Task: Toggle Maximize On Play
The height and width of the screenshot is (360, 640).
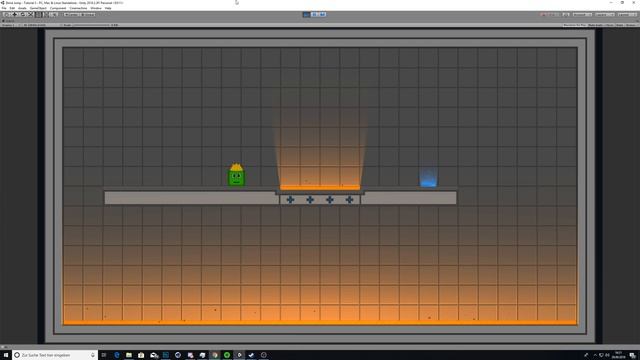Action: (574, 25)
